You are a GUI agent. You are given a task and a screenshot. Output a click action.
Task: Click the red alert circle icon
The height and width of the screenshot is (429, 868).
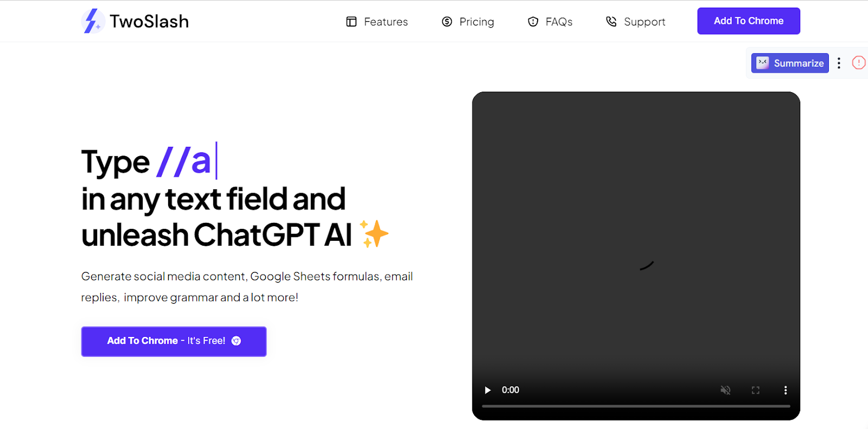[x=859, y=63]
